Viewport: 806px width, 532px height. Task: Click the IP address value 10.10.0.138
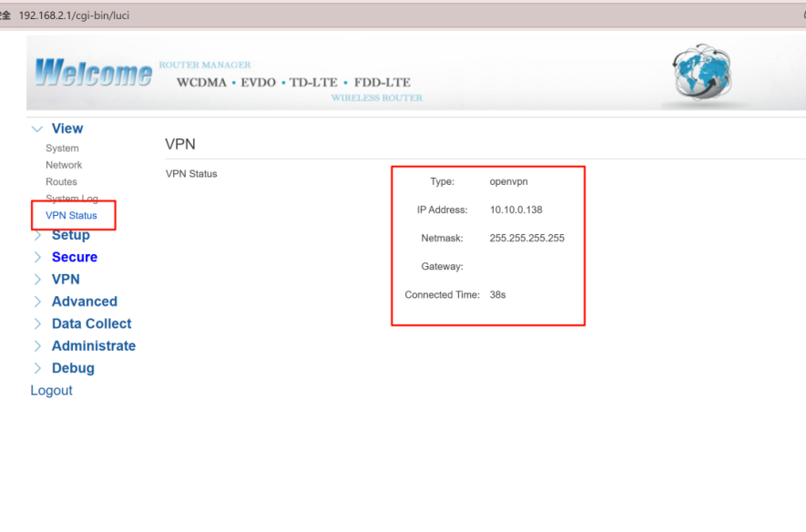[515, 210]
